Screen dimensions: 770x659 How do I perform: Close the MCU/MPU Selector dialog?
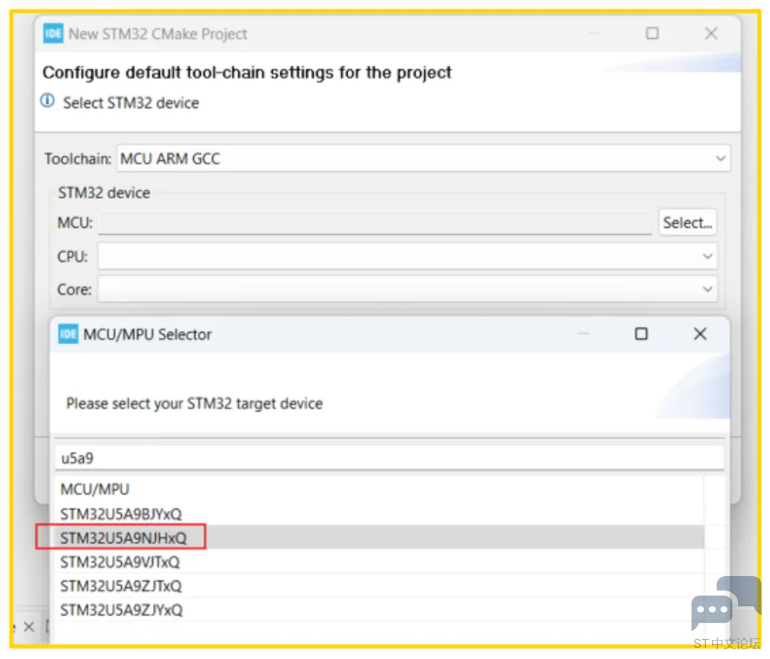(700, 334)
